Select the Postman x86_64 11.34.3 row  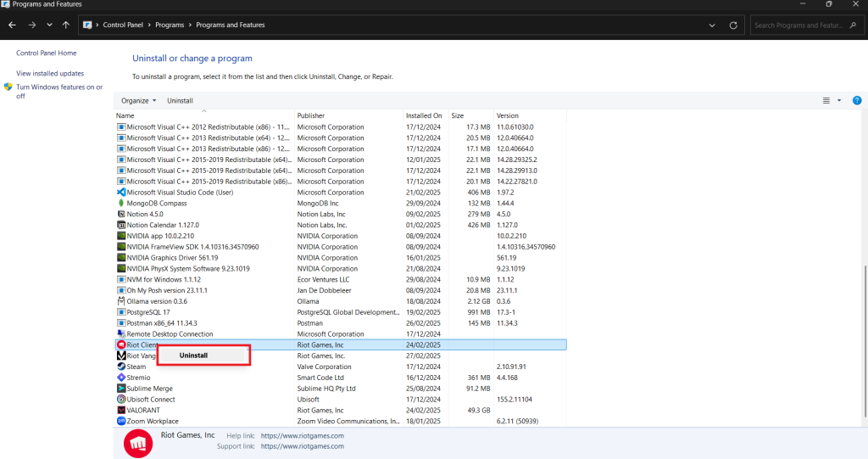coord(341,323)
